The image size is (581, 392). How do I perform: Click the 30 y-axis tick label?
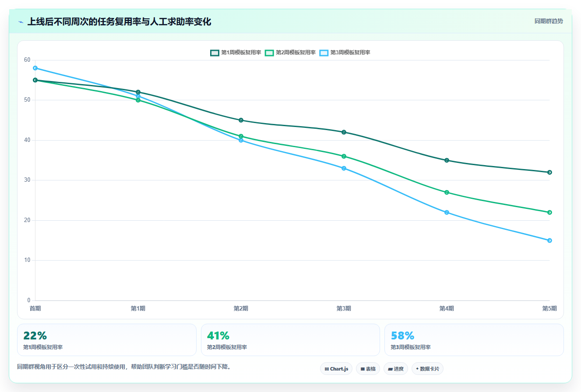tap(27, 180)
